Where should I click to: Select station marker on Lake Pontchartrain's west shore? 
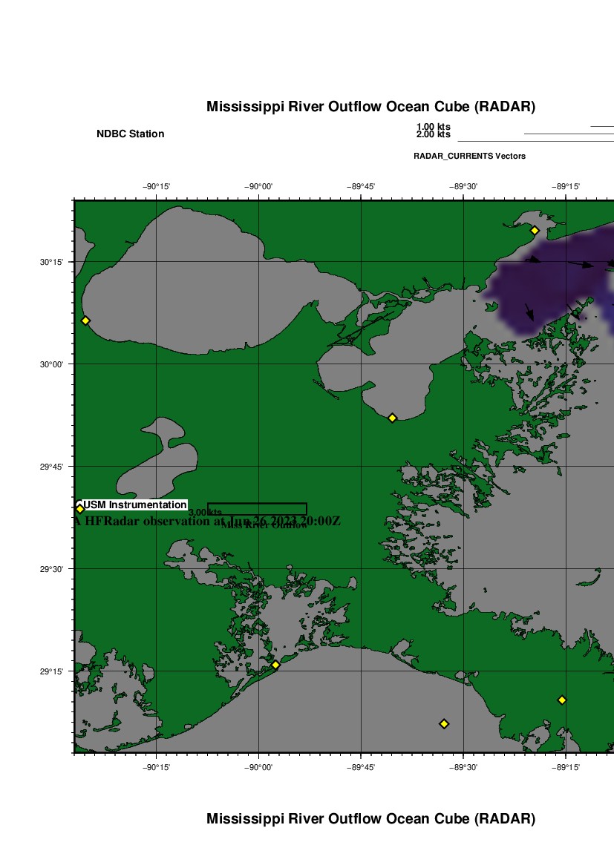point(85,320)
